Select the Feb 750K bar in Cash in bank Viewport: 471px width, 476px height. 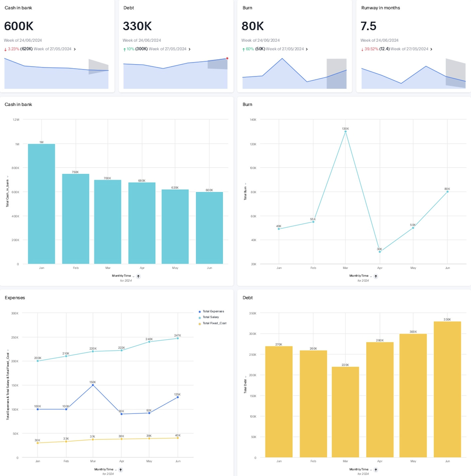[x=76, y=219]
